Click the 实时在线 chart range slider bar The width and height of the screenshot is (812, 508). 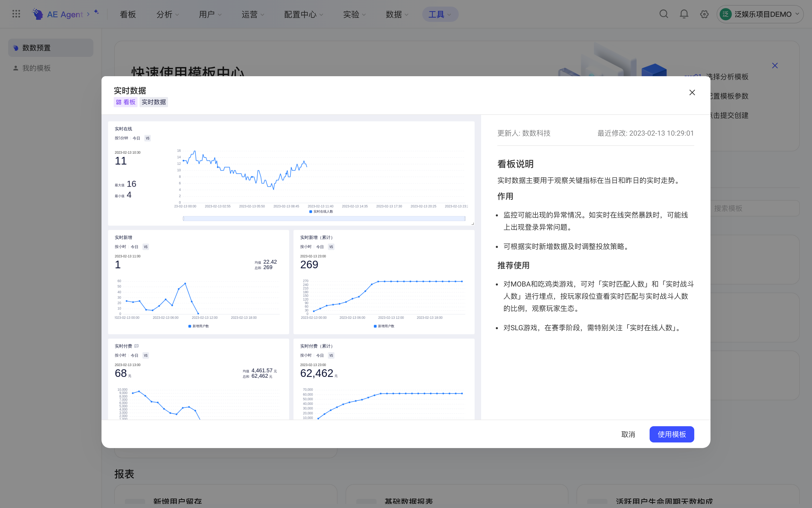(x=324, y=218)
